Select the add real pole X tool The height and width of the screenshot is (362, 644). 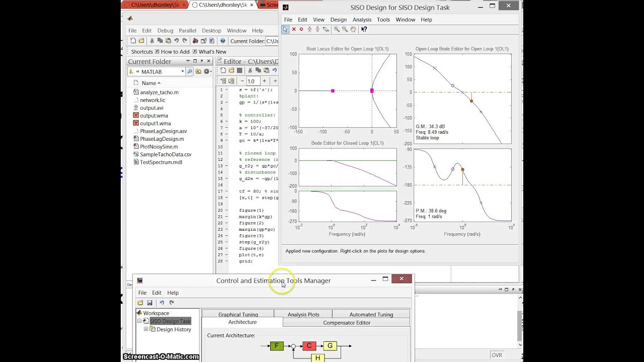pos(294,29)
